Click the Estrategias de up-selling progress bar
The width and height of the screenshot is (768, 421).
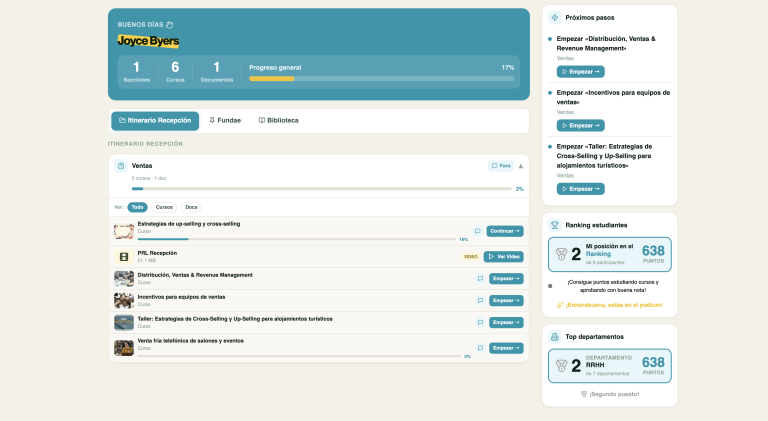(297, 239)
